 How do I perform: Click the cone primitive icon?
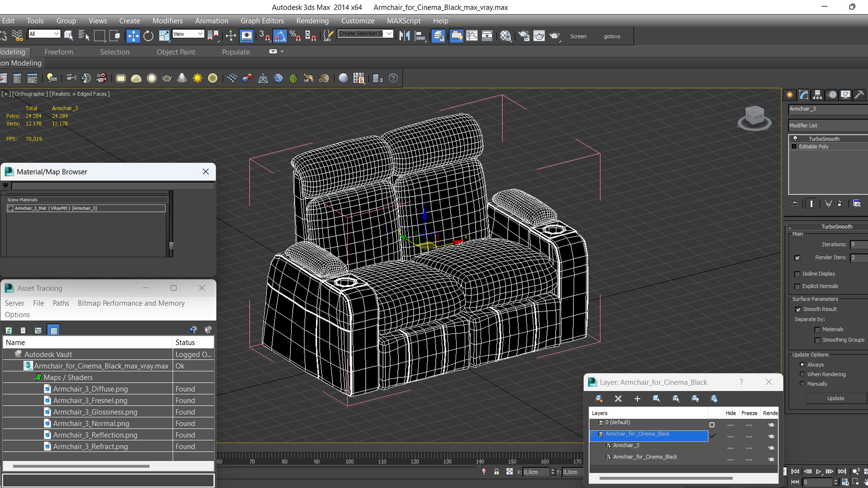click(182, 78)
